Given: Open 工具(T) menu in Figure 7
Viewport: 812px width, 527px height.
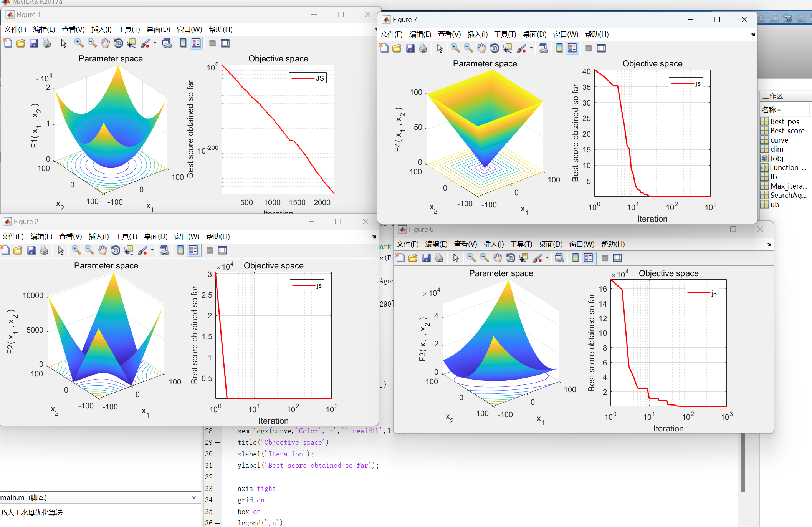Looking at the screenshot, I should 505,35.
